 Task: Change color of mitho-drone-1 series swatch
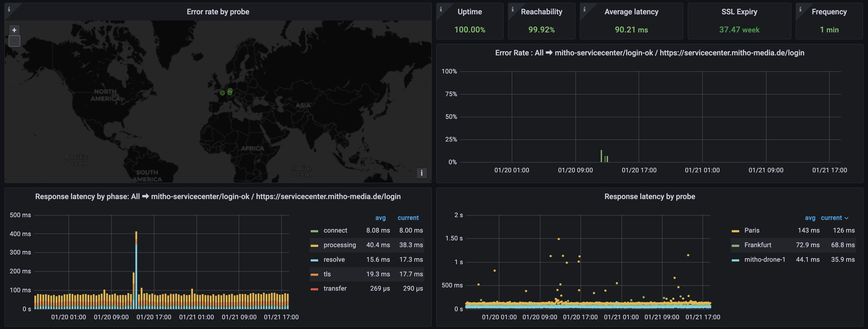coord(735,260)
